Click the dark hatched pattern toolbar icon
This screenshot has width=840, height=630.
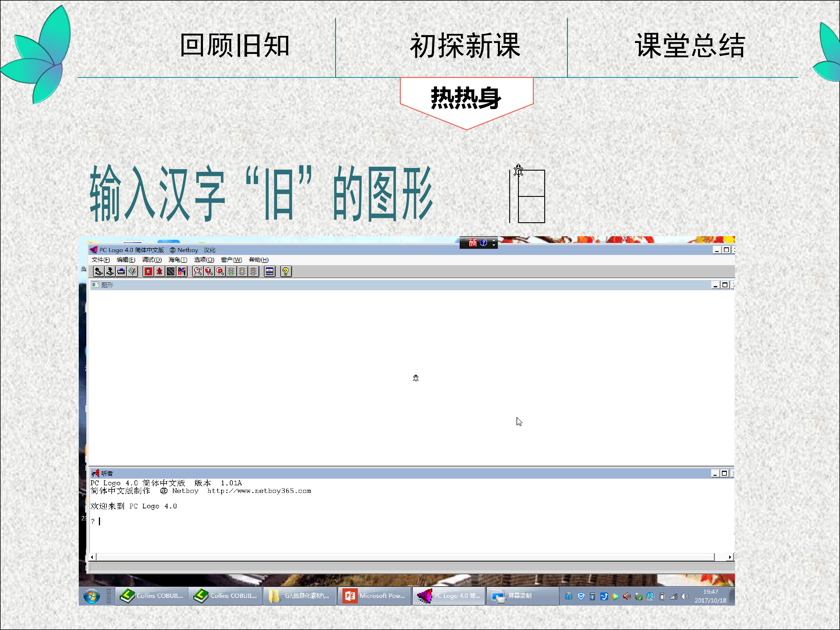click(x=171, y=272)
